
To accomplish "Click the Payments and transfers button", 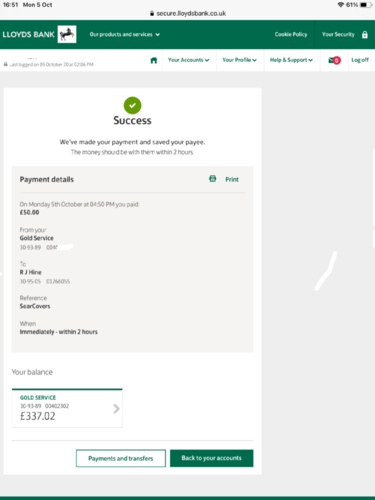I will point(121,458).
